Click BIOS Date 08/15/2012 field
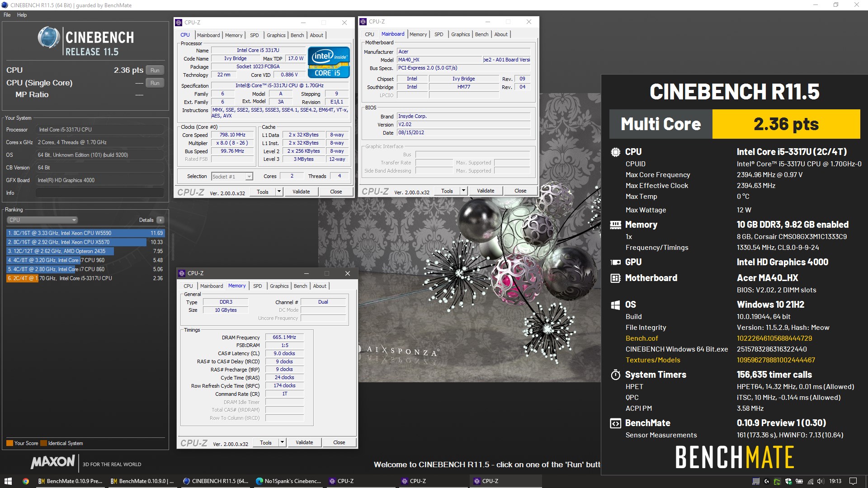The height and width of the screenshot is (488, 868). click(463, 133)
